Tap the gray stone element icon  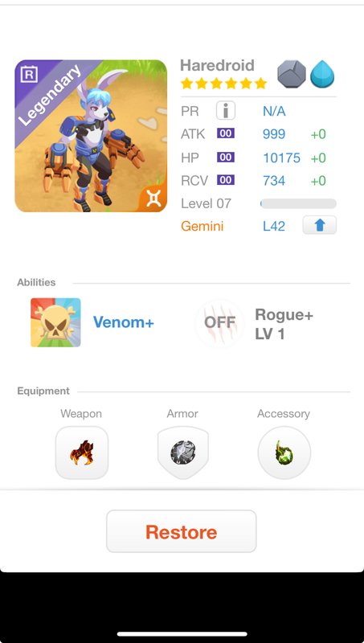[x=292, y=74]
